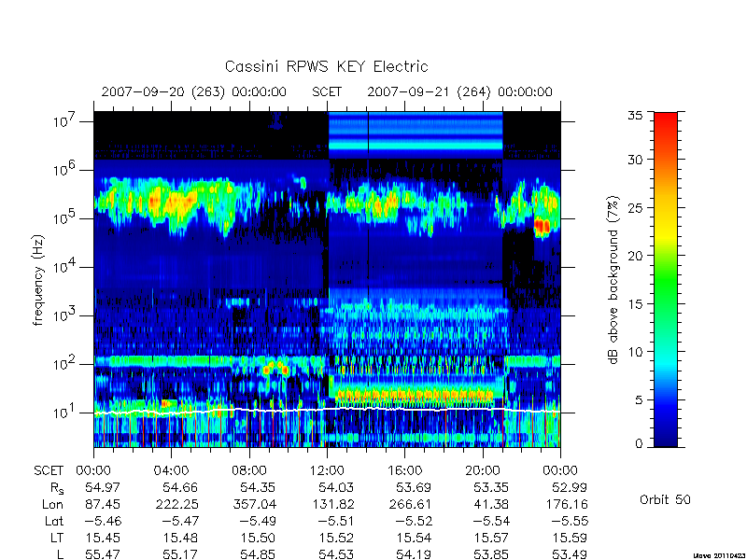Click the Rs value 52.99
Screen dimensions: 747x560
point(570,487)
